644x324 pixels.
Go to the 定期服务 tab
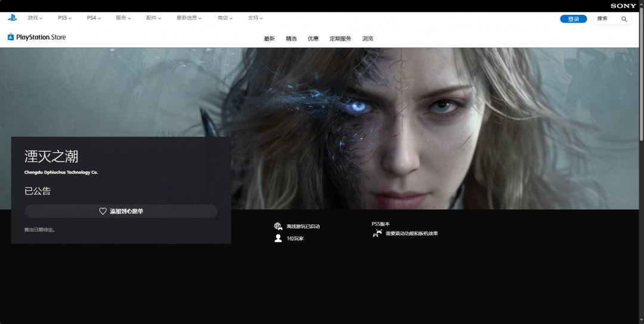pos(340,39)
